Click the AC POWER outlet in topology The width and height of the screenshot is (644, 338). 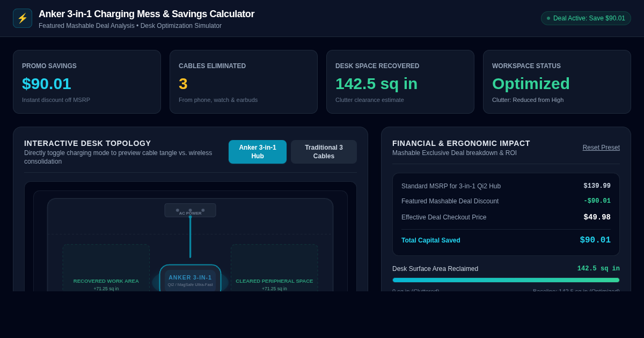[x=190, y=210]
